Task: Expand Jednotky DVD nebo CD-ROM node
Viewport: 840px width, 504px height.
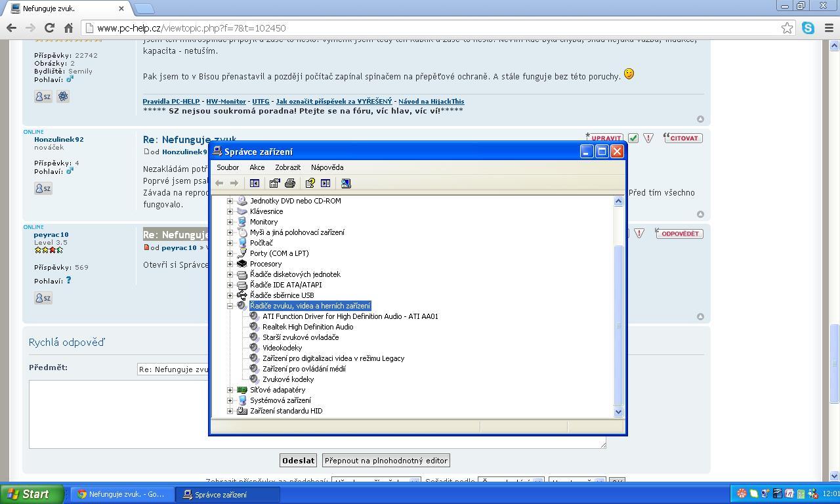Action: (230, 201)
